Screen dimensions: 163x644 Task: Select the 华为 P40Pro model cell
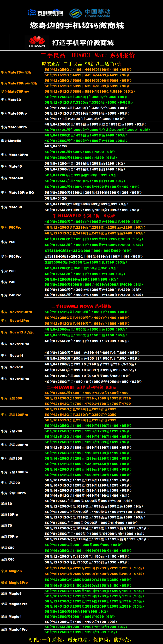pos(22,295)
